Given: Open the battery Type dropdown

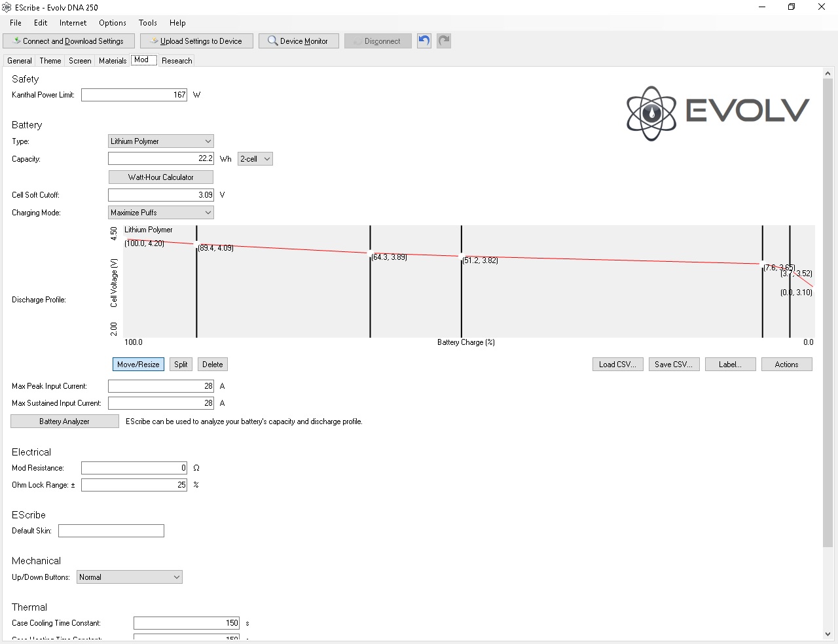Looking at the screenshot, I should 161,141.
